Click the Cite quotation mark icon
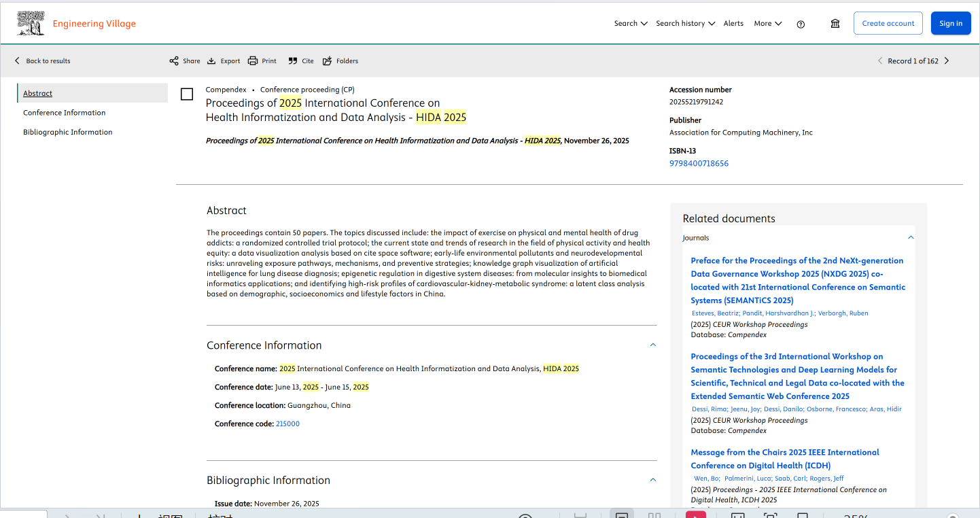 (293, 61)
